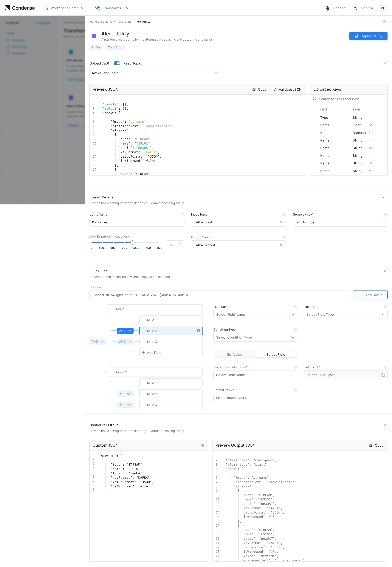392x567 pixels.
Task: Click the Copy icon in Preview JSON
Action: (254, 89)
